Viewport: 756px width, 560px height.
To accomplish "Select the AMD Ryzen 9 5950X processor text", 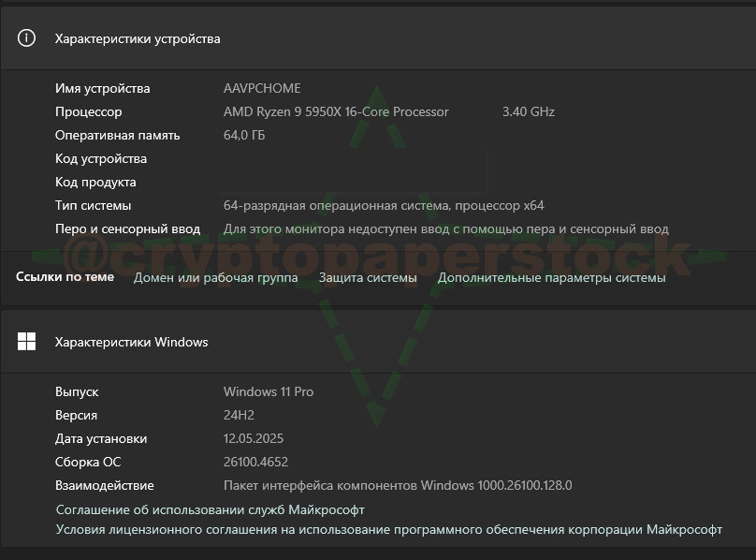I will (336, 111).
